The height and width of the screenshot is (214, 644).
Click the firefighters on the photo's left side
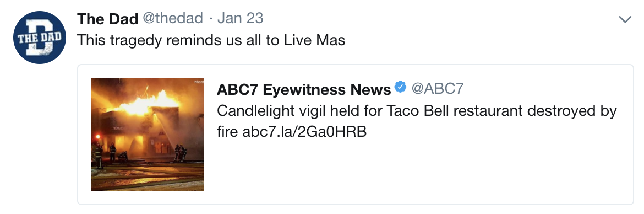tap(105, 153)
